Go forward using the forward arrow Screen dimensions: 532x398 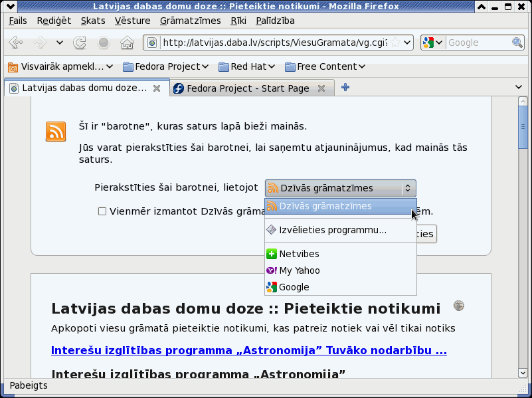(x=40, y=43)
